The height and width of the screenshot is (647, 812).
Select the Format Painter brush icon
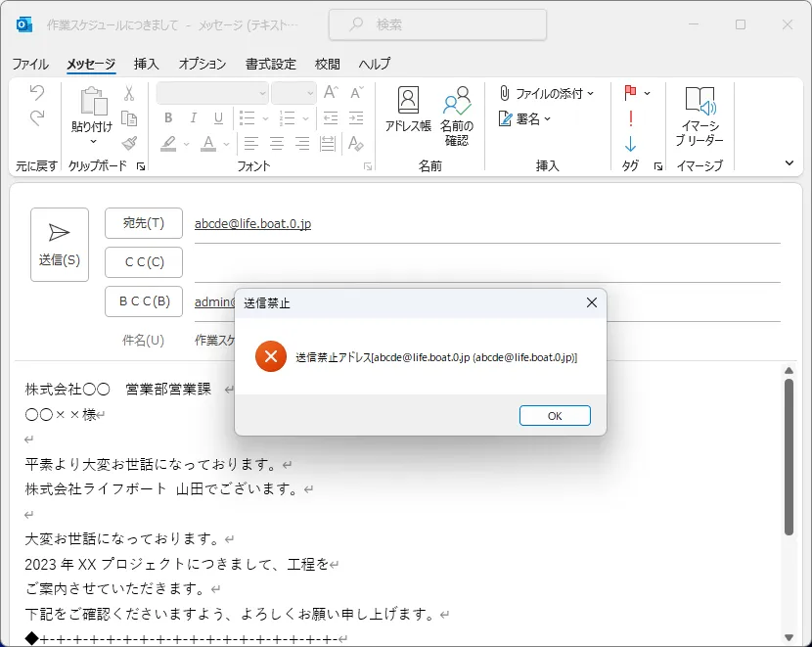pos(129,144)
